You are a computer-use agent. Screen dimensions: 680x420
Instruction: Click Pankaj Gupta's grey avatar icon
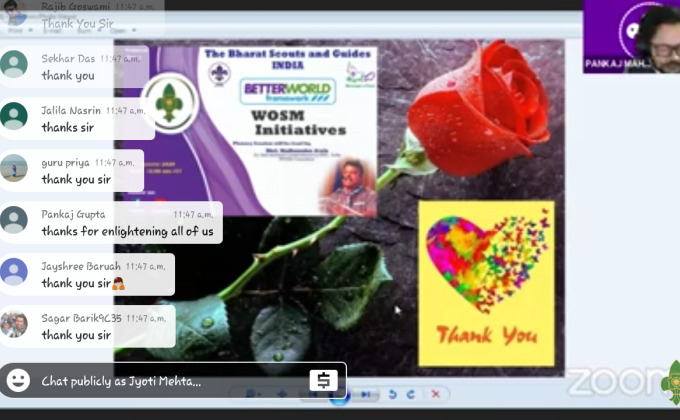(14, 220)
